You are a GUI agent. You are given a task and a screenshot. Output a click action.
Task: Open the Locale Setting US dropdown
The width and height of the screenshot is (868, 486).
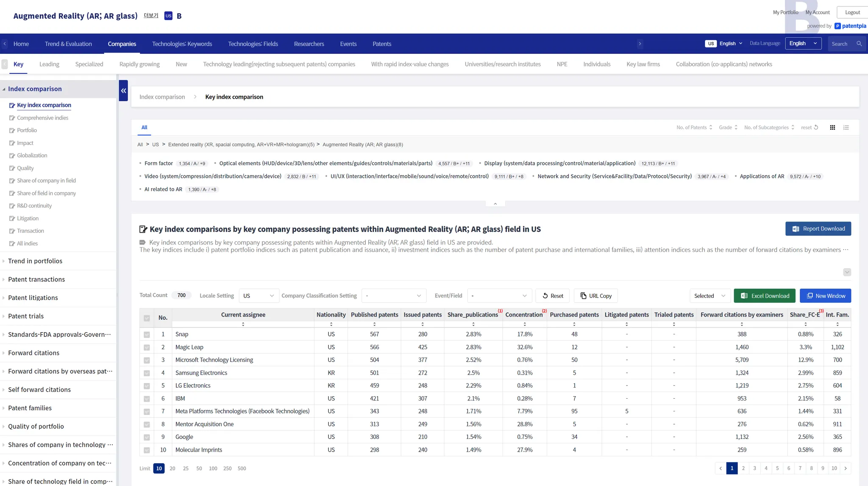tap(259, 296)
